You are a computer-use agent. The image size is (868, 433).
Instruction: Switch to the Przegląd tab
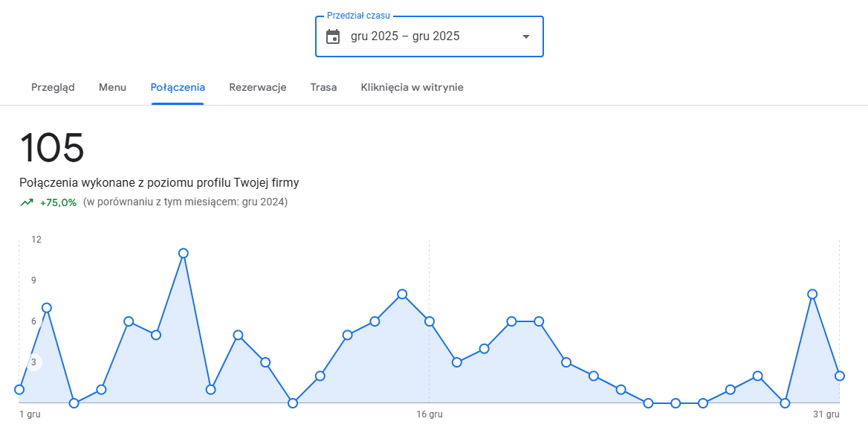pyautogui.click(x=53, y=87)
